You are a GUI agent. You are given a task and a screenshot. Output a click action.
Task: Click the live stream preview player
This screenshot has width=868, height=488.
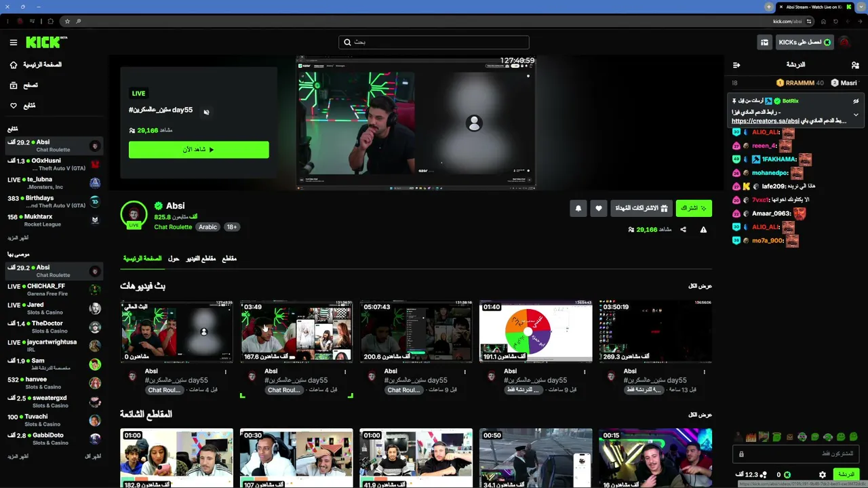tap(416, 122)
